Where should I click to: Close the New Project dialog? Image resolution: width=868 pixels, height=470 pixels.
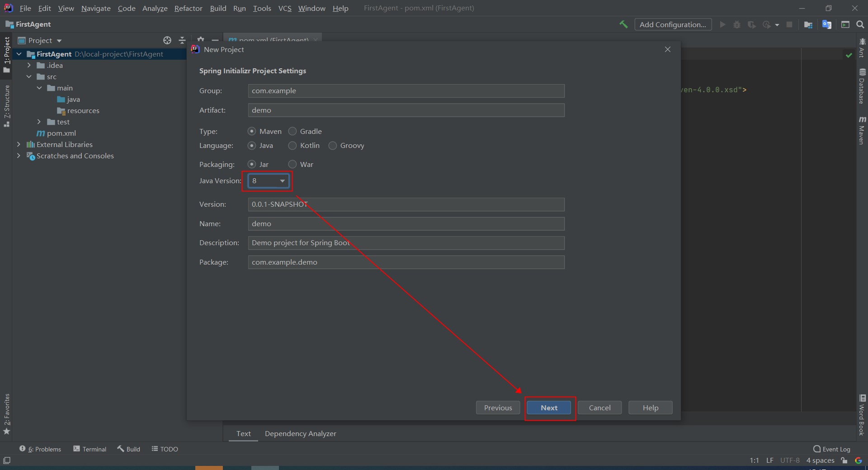pos(668,49)
